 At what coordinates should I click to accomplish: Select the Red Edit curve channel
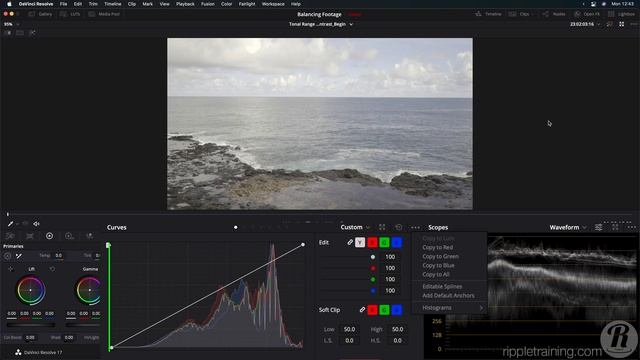(372, 242)
